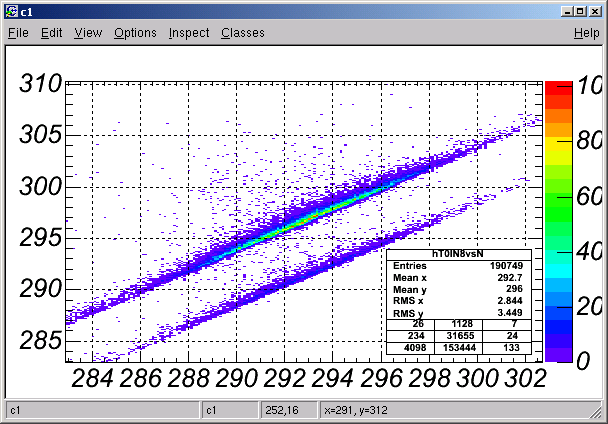Select the RMS x 2.844 row
Image resolution: width=608 pixels, height=424 pixels.
(458, 301)
